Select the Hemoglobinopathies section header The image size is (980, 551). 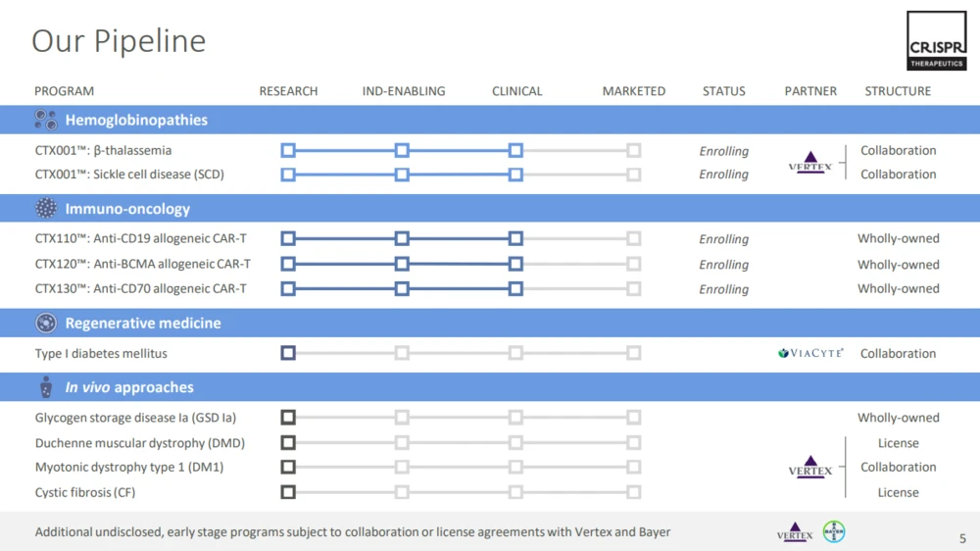tap(136, 121)
